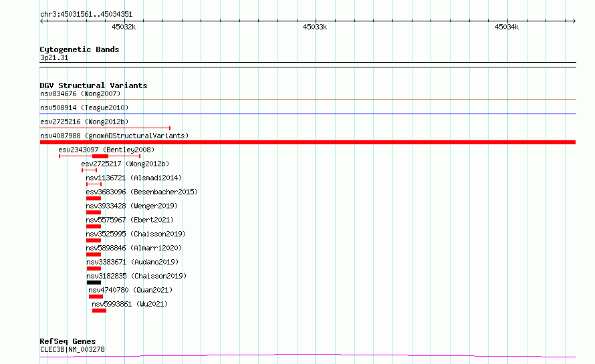
Task: Click nsv5993861 (Wu2021) label
Action: (x=130, y=304)
